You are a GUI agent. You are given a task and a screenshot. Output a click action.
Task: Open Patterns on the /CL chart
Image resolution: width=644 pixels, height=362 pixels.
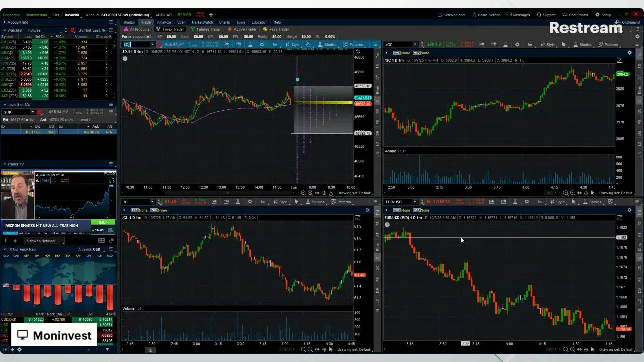[341, 202]
